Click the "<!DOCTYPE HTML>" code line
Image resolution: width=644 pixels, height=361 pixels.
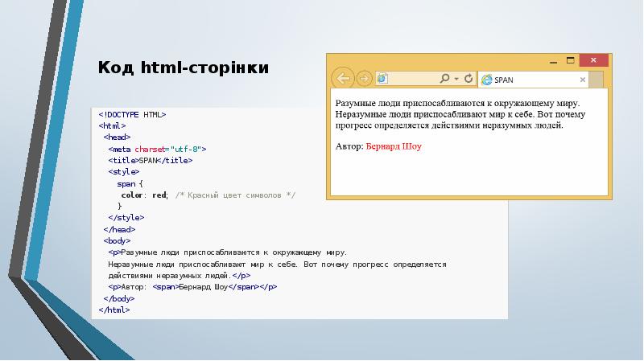click(132, 115)
